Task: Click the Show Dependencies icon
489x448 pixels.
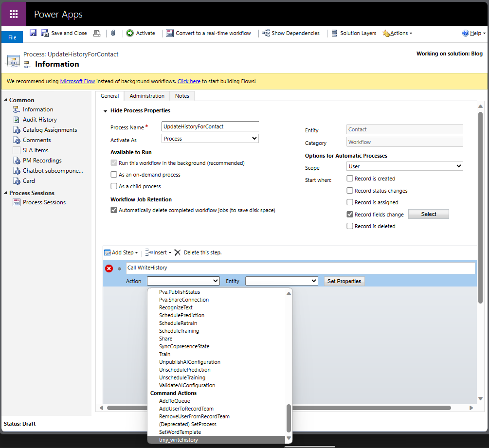Action: tap(266, 33)
